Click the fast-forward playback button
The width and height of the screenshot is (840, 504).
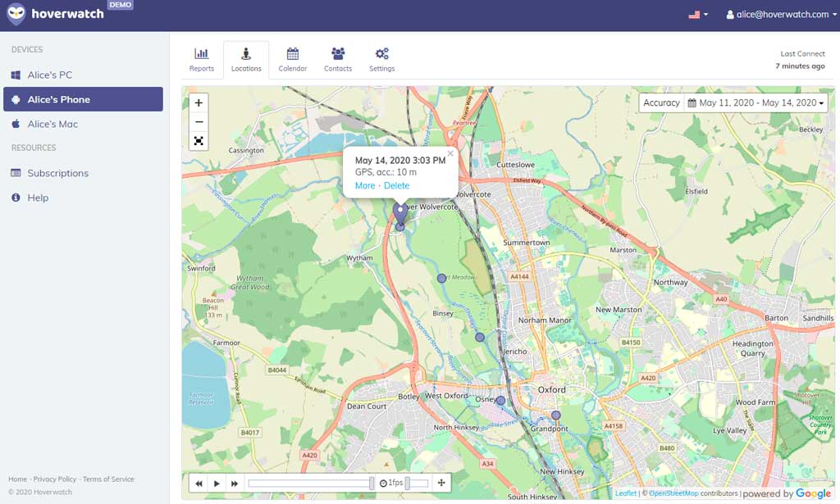coord(235,484)
